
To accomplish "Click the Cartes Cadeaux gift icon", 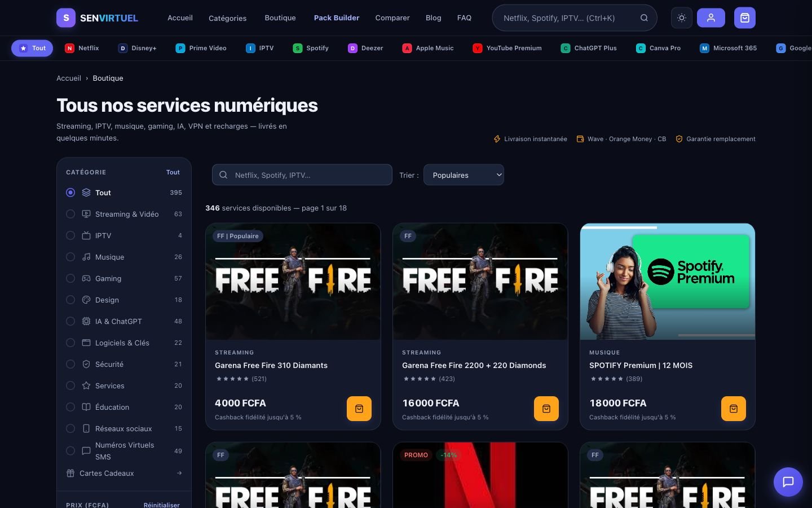I will [x=70, y=474].
